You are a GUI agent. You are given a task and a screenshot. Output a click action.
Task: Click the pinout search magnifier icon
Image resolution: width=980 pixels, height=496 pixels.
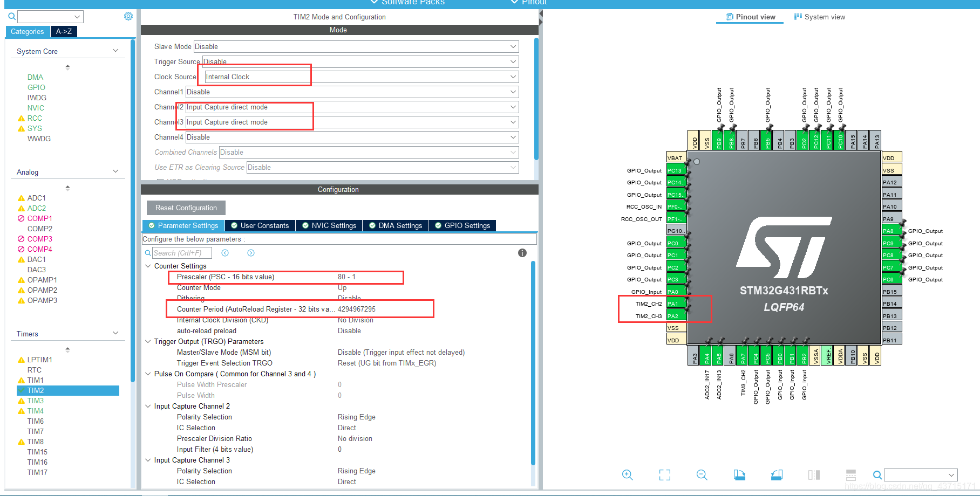click(x=877, y=475)
